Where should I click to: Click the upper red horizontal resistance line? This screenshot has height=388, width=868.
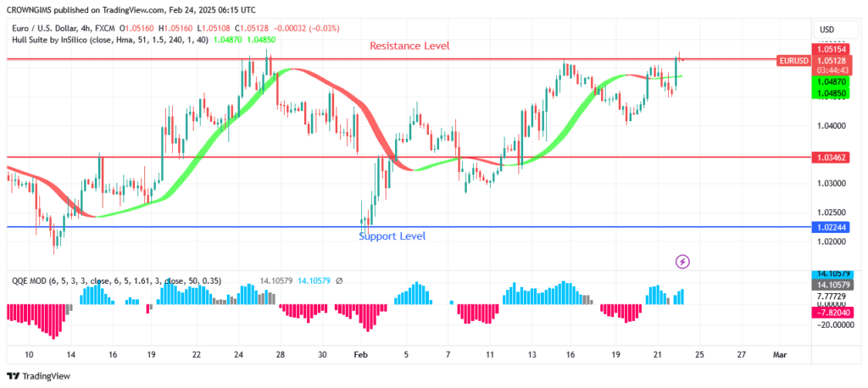coord(392,58)
